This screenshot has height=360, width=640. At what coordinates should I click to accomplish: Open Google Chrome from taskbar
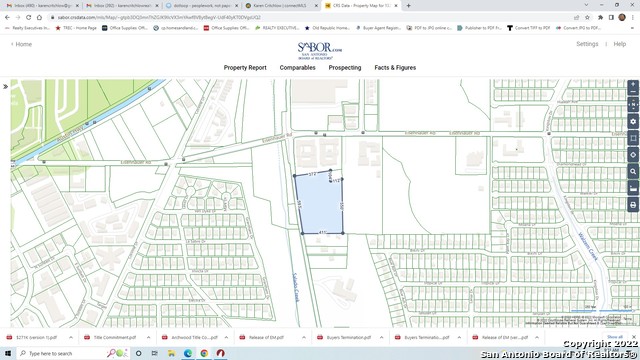pos(204,353)
